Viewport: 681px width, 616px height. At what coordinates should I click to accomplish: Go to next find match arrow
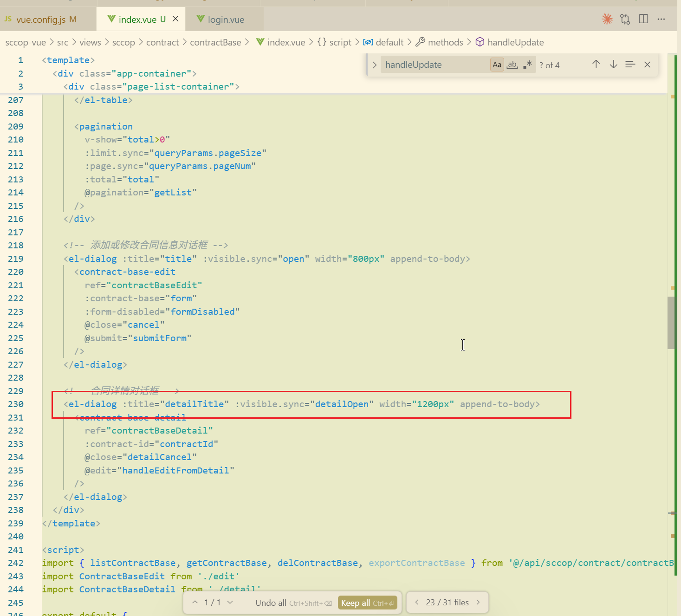613,65
